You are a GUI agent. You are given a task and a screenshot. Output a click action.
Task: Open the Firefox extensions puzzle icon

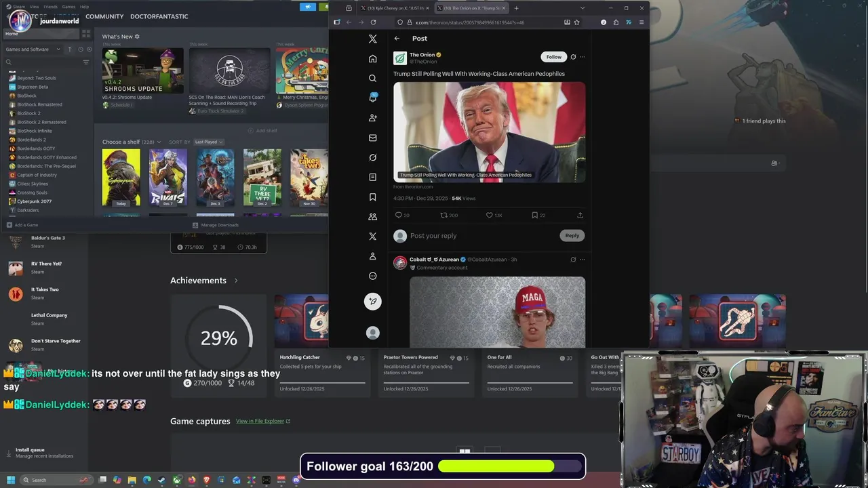point(616,22)
